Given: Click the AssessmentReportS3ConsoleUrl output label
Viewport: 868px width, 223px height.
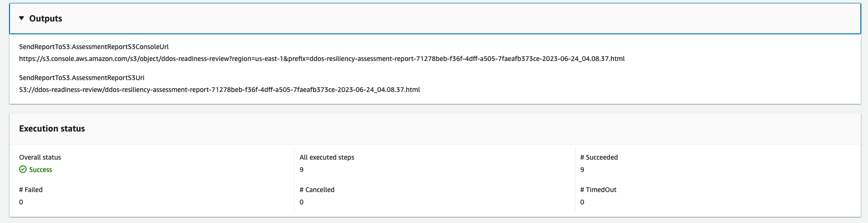Looking at the screenshot, I should [94, 47].
